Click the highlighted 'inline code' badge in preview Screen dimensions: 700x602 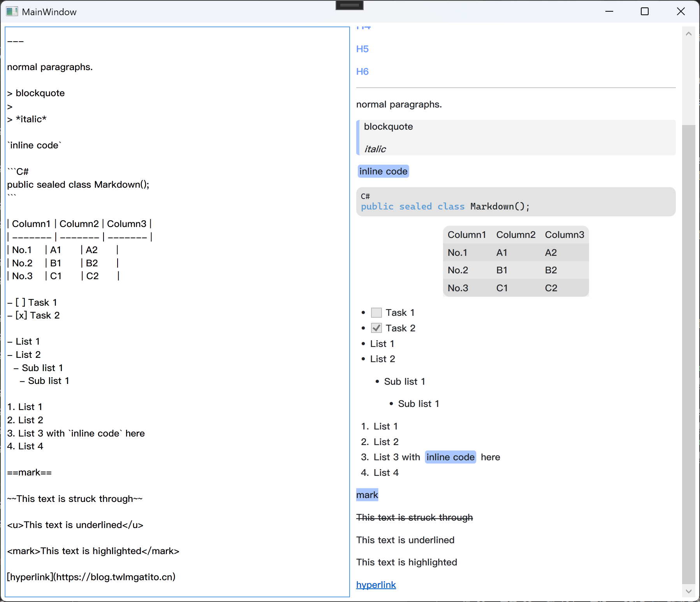pyautogui.click(x=383, y=171)
